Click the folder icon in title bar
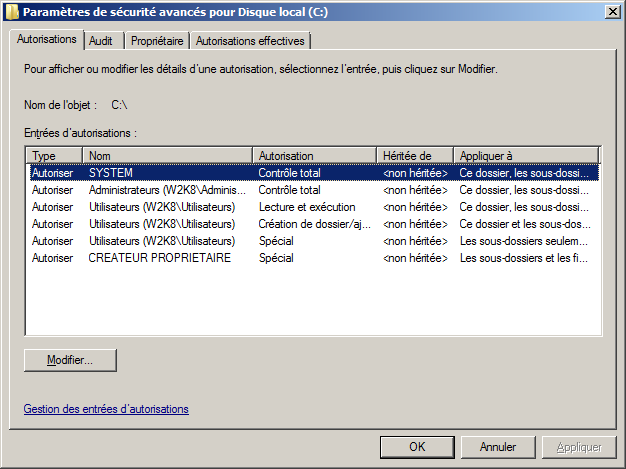 [x=11, y=12]
